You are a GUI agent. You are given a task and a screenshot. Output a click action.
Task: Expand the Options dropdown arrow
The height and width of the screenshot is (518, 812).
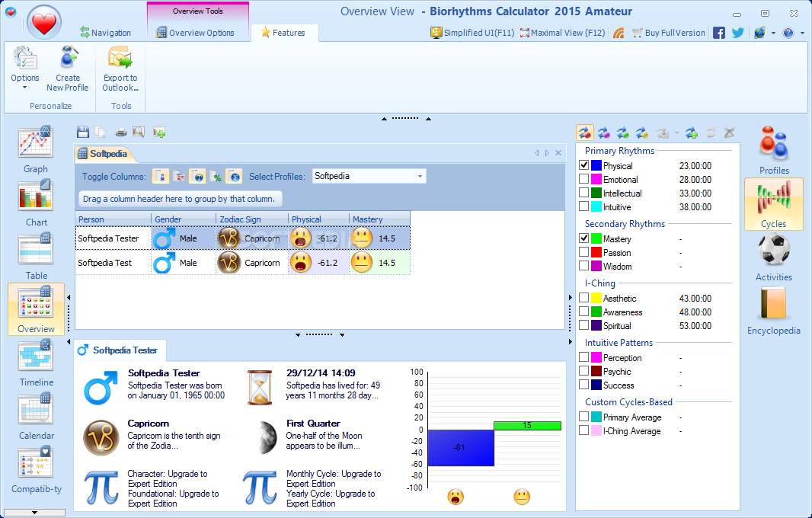click(x=24, y=88)
